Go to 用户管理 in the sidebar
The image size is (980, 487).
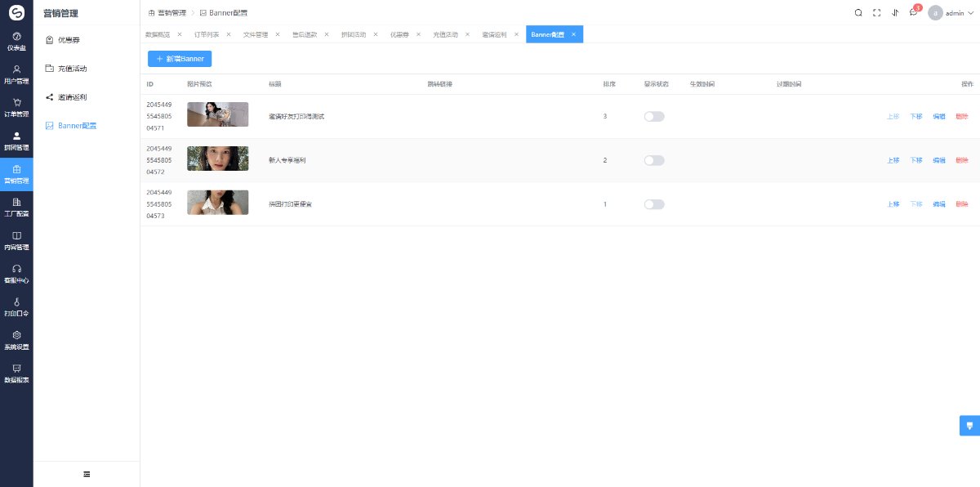pyautogui.click(x=16, y=75)
